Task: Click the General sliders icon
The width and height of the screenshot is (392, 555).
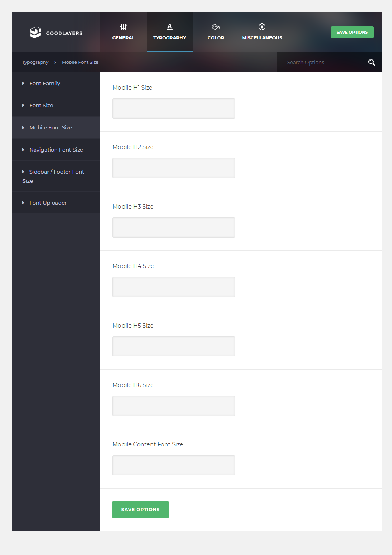Action: click(123, 27)
